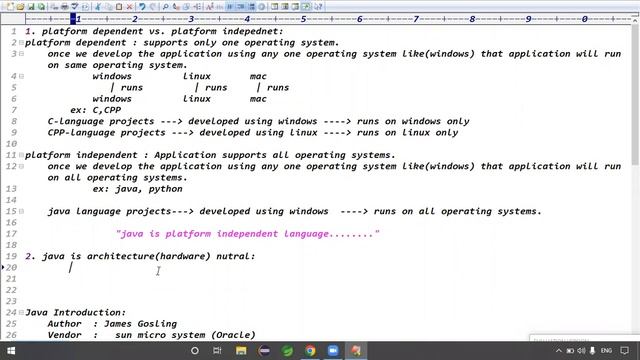Click the ENG language indicator
Image resolution: width=640 pixels, height=360 pixels.
click(606, 351)
